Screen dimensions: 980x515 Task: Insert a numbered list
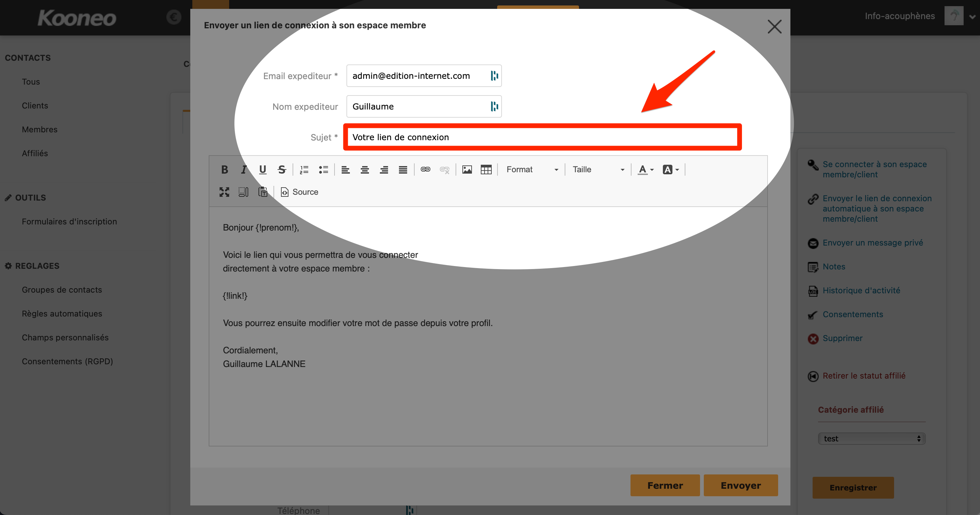(304, 170)
